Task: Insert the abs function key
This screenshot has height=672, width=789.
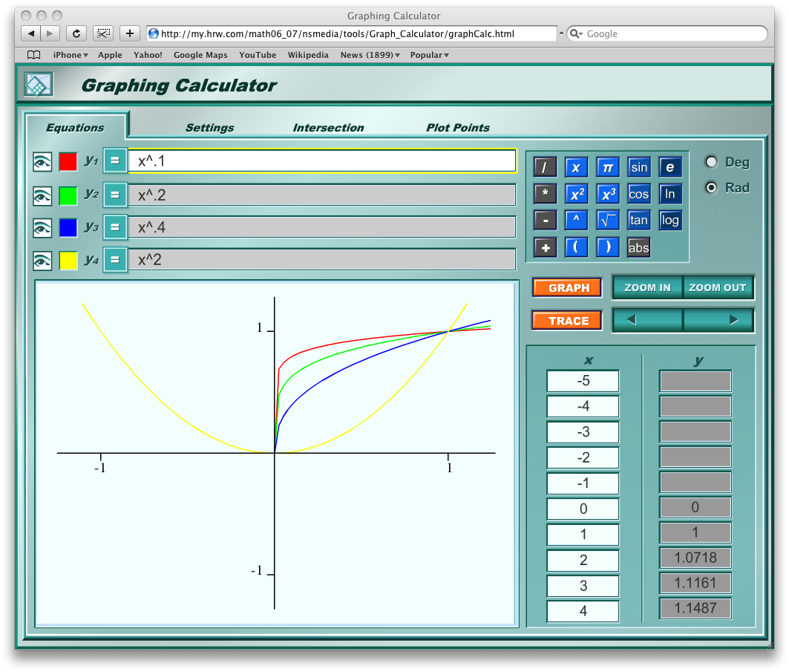Action: [x=639, y=247]
